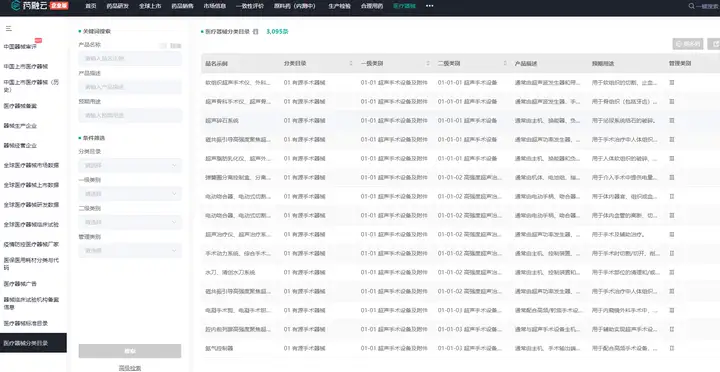This screenshot has height=372, width=720.
Task: Select the green 医疗器械 top navigation item
Action: pos(405,6)
